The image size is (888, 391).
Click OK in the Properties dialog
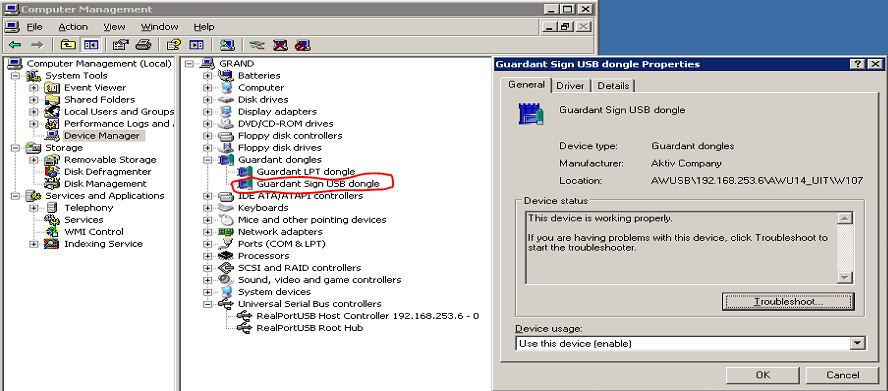click(x=762, y=375)
